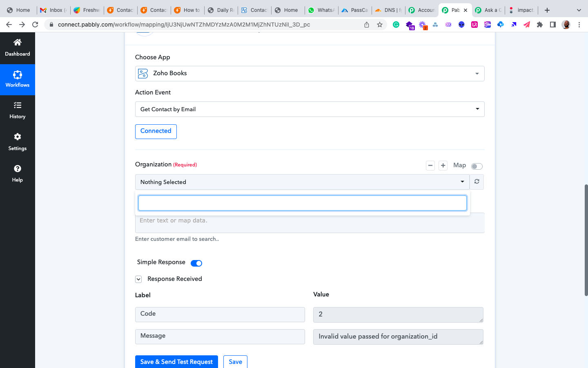588x368 pixels.
Task: Add field with the plus button
Action: [443, 166]
